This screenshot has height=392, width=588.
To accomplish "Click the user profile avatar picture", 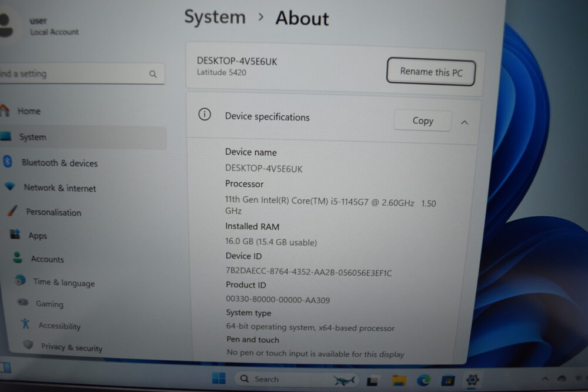I will pyautogui.click(x=6, y=25).
